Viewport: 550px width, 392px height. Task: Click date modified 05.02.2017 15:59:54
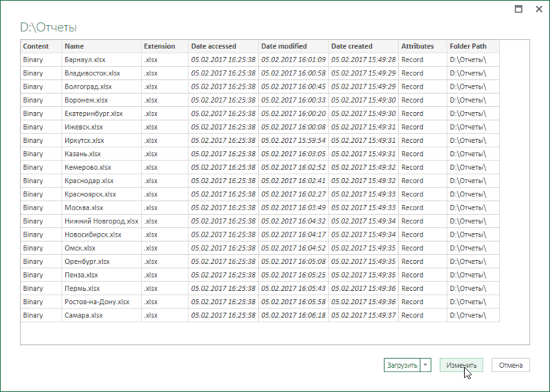tap(293, 141)
